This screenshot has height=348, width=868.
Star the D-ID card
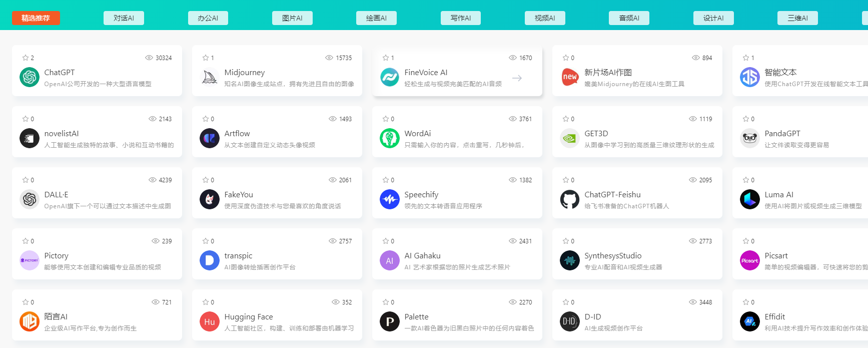tap(565, 302)
